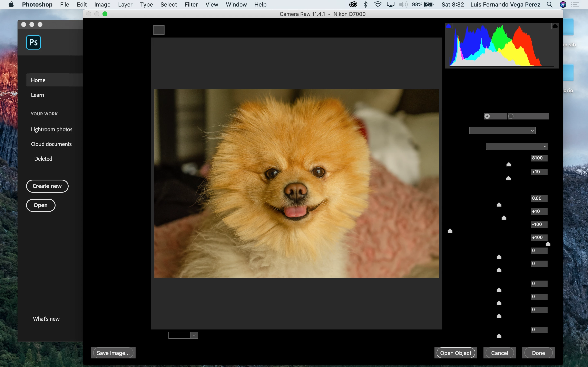Open the wider dropdown below the radio buttons
The width and height of the screenshot is (588, 367).
click(502, 130)
